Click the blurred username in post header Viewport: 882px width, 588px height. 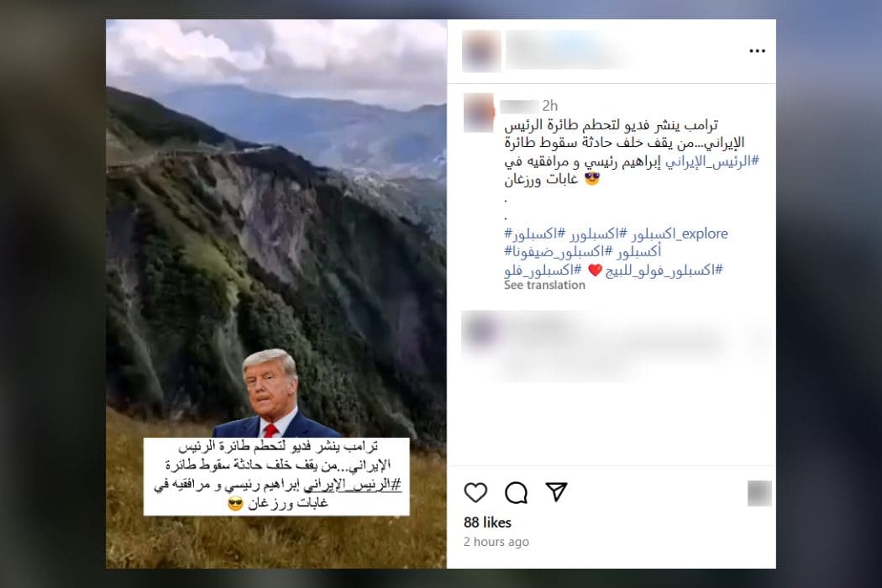tap(568, 50)
